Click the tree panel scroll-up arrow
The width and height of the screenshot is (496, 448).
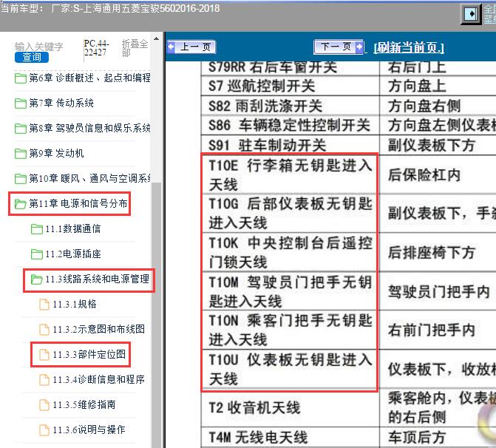[156, 38]
